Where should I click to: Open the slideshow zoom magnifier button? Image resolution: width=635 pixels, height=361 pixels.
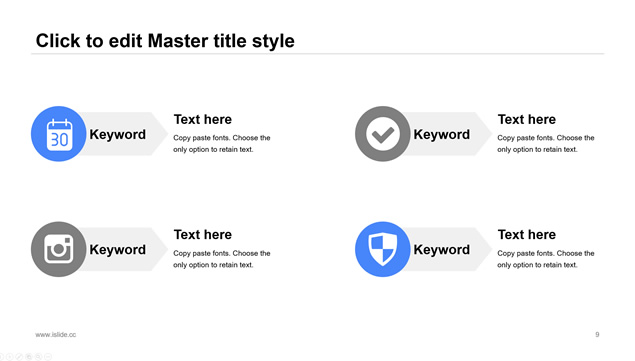point(38,357)
